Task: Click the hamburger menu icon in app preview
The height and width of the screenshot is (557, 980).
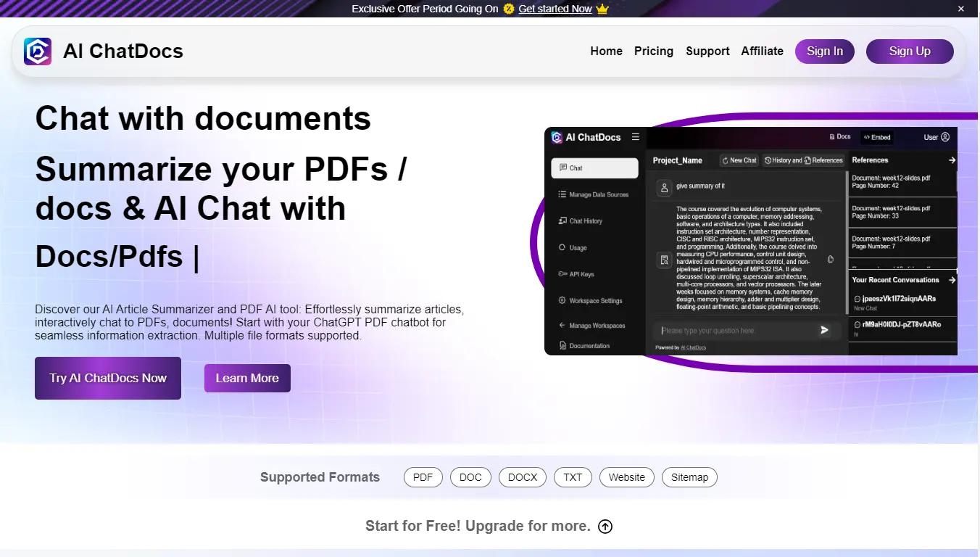Action: 636,137
